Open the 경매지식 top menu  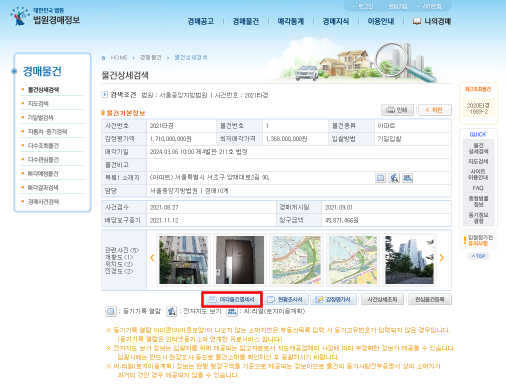pyautogui.click(x=336, y=22)
